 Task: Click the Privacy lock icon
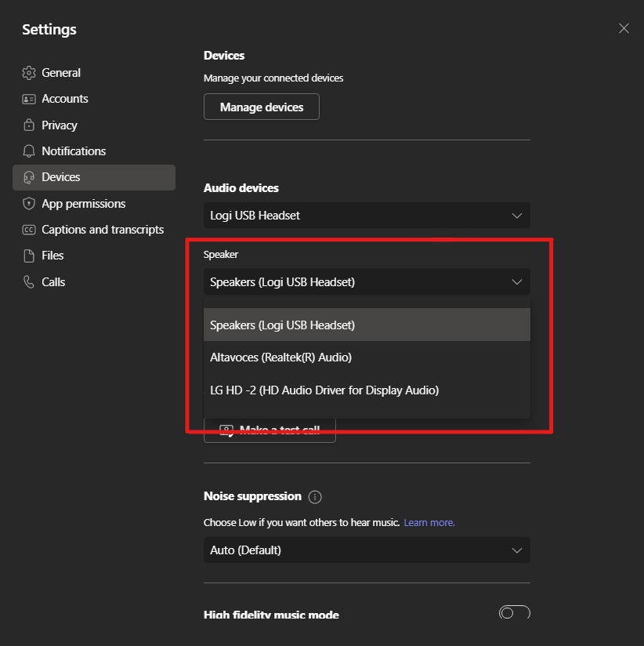(29, 125)
